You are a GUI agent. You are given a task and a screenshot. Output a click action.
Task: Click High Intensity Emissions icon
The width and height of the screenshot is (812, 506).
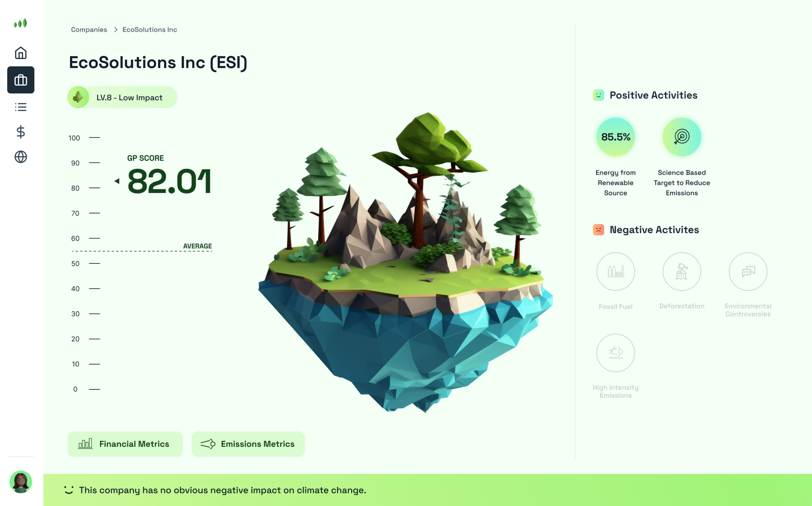point(615,353)
